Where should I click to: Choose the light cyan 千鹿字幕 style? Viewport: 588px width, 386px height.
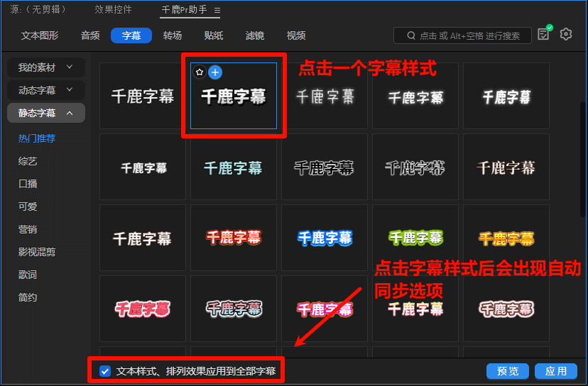click(233, 167)
